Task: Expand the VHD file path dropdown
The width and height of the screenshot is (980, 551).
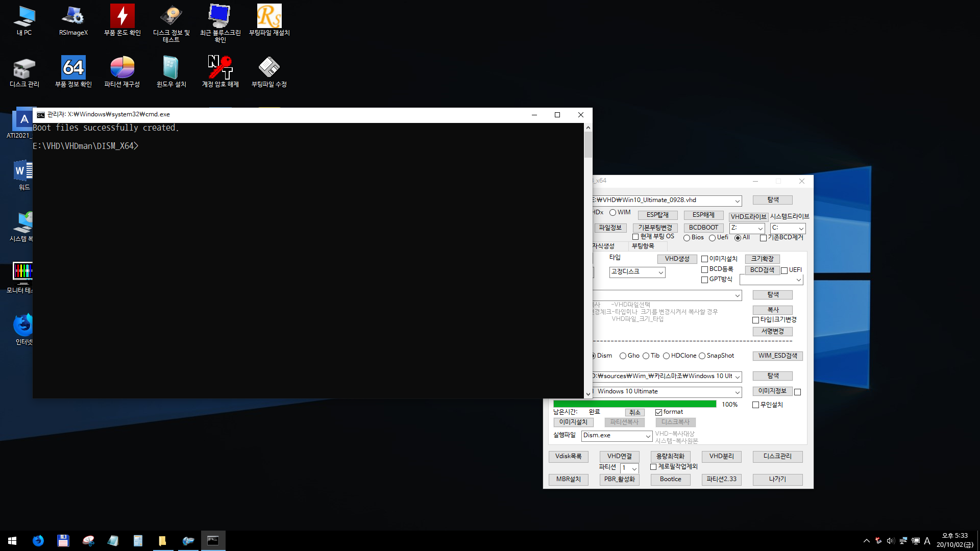Action: (x=737, y=201)
